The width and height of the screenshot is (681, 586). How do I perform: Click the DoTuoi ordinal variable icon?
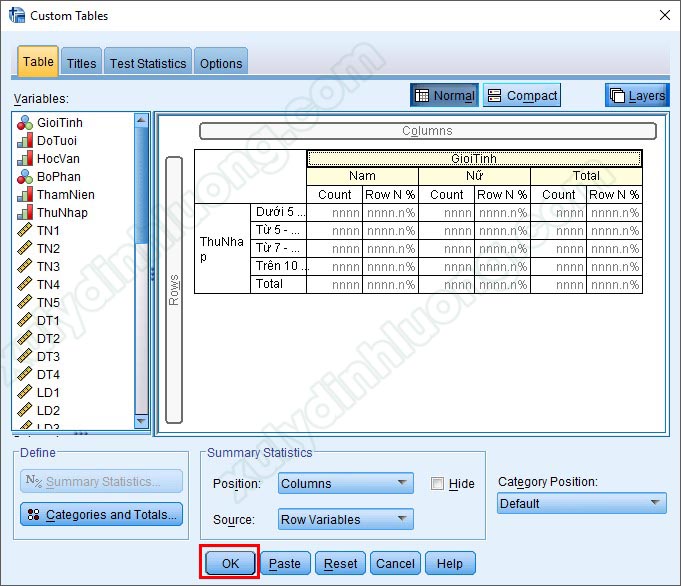click(25, 140)
